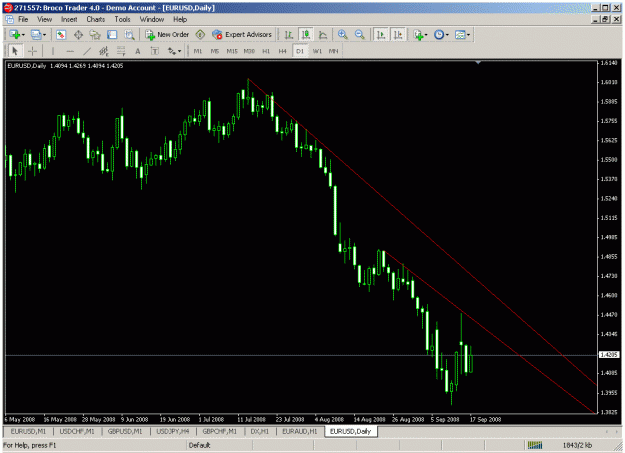Select the Fibonacci Retracement tool

[121, 51]
